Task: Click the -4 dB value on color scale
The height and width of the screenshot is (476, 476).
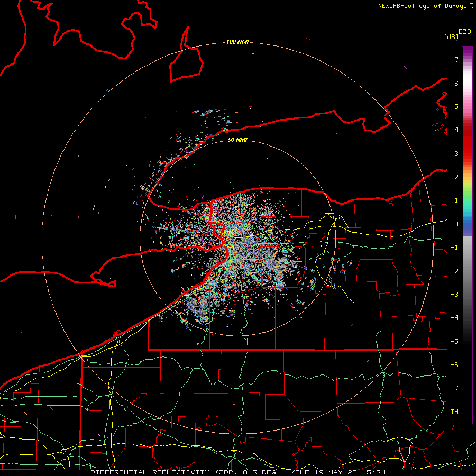Action: click(x=454, y=318)
